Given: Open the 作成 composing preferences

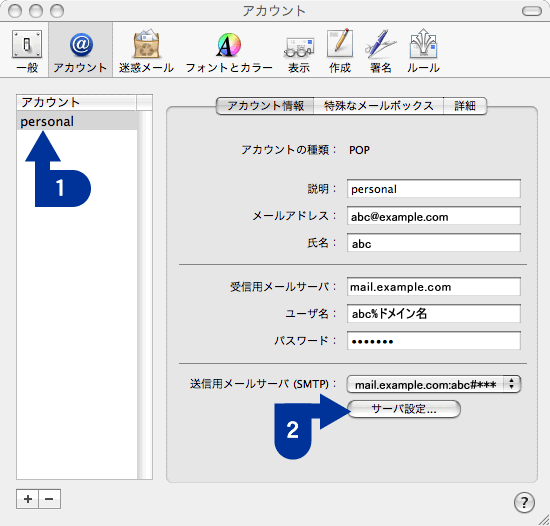Looking at the screenshot, I should coord(340,50).
